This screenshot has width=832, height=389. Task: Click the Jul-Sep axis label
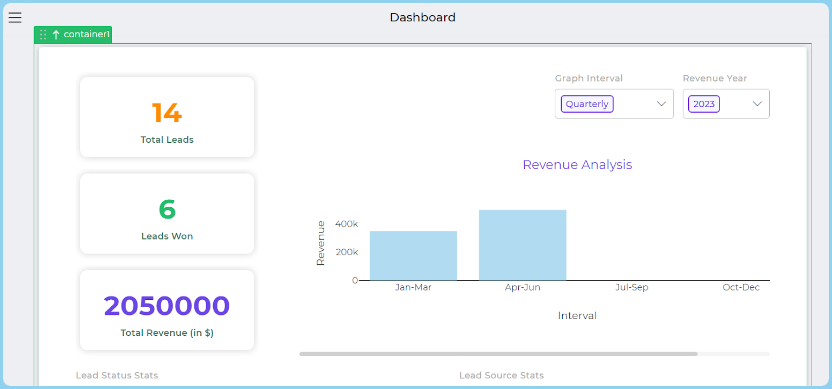(x=631, y=287)
